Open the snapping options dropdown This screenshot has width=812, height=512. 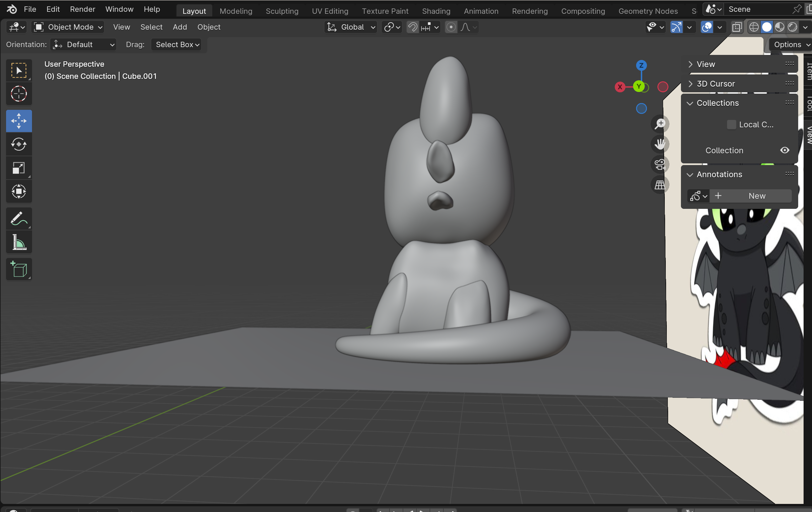(x=430, y=27)
